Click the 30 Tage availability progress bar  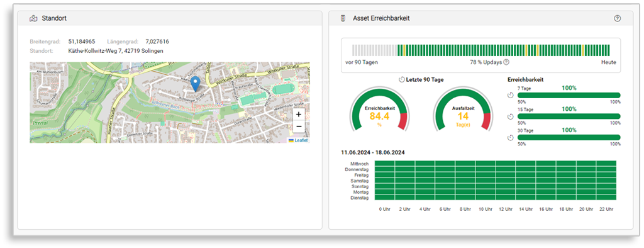(x=569, y=137)
